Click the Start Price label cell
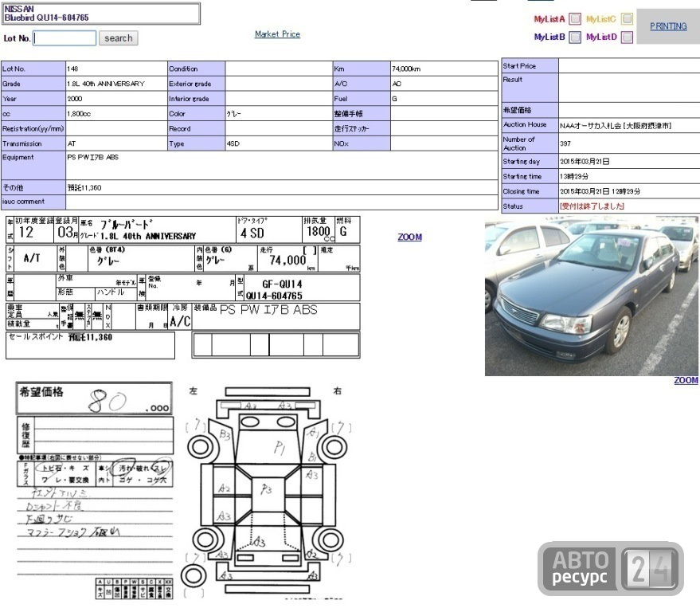Screen dimensions: 700x612 coord(530,65)
